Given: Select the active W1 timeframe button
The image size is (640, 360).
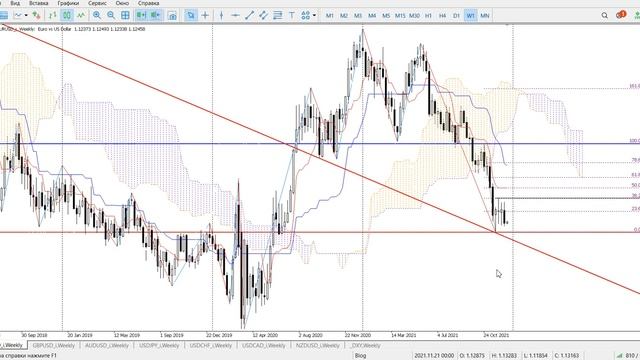Looking at the screenshot, I should click(x=471, y=16).
